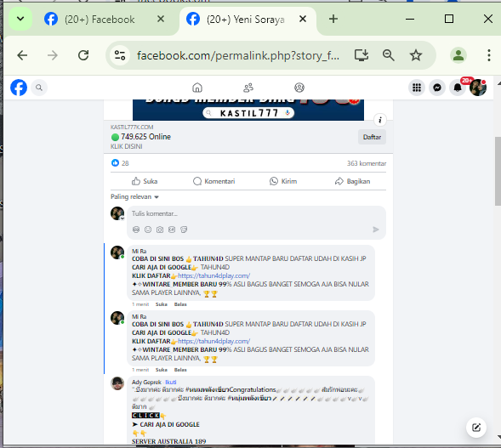Click Suka to like the post
The height and width of the screenshot is (448, 501).
click(x=145, y=181)
